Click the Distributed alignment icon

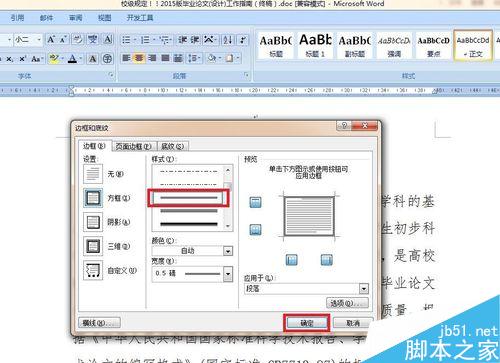pos(178,59)
